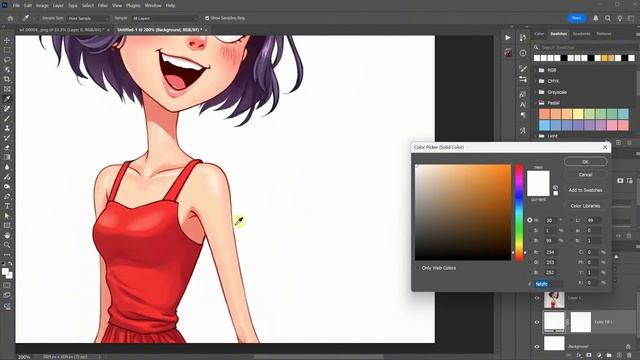Select the Horizontal Type tool
The image size is (640, 360).
click(x=7, y=206)
